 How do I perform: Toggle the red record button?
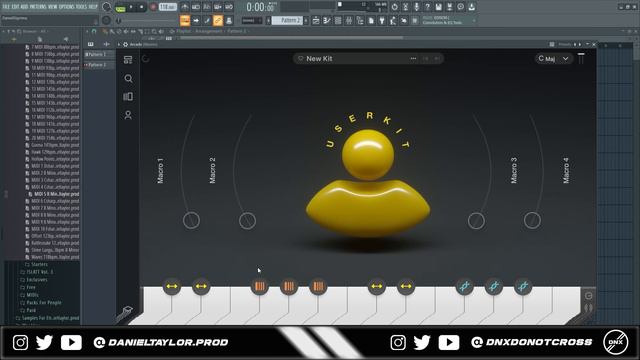pyautogui.click(x=153, y=7)
